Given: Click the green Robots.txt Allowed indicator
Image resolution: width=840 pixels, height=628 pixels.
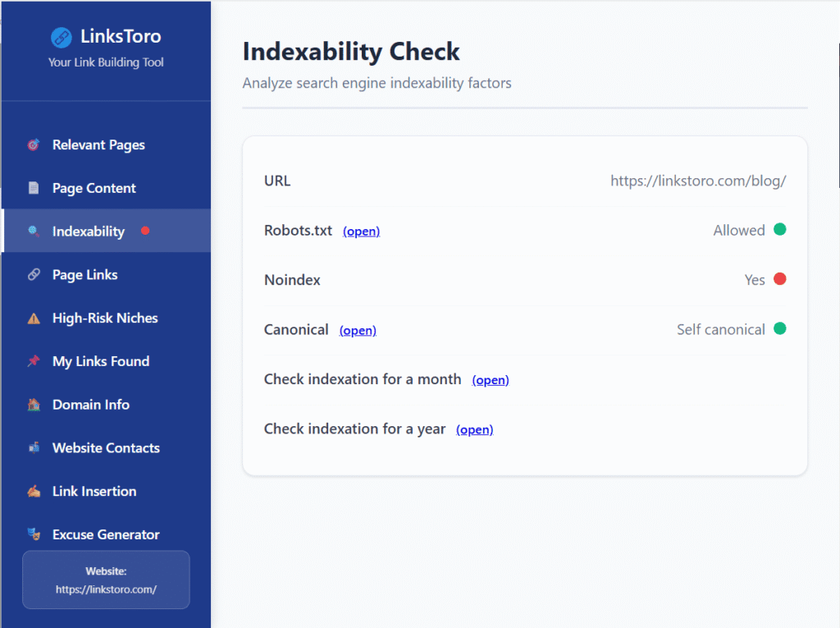Looking at the screenshot, I should (x=779, y=230).
